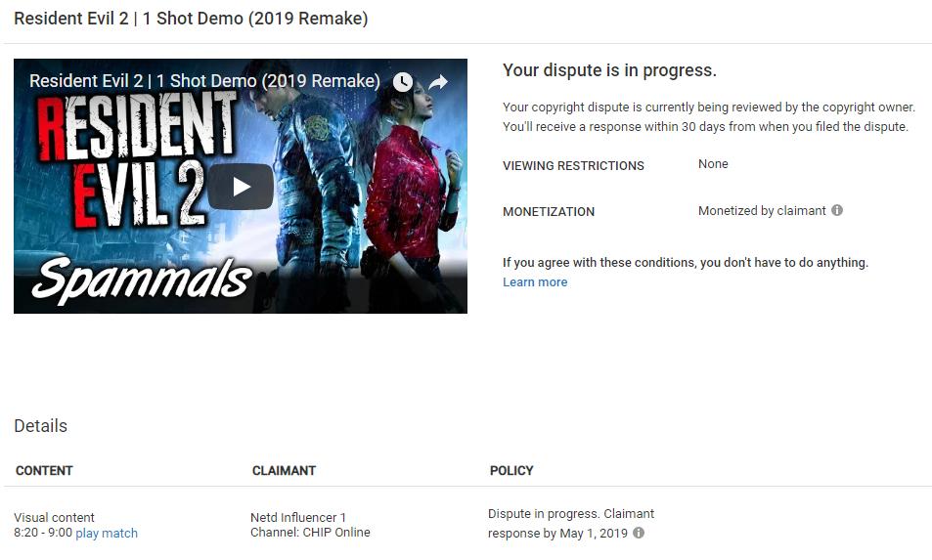The height and width of the screenshot is (560, 932).
Task: Open the Learn more link
Action: (535, 282)
